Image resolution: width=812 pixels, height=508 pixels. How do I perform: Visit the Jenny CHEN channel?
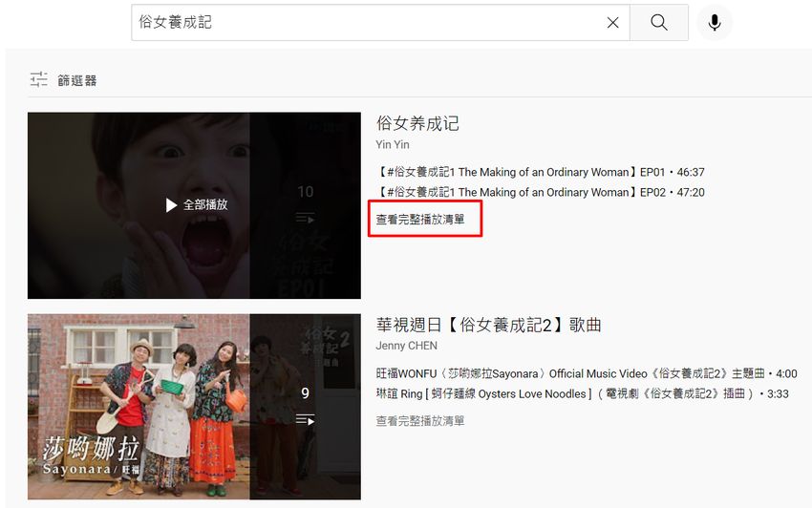(x=406, y=346)
